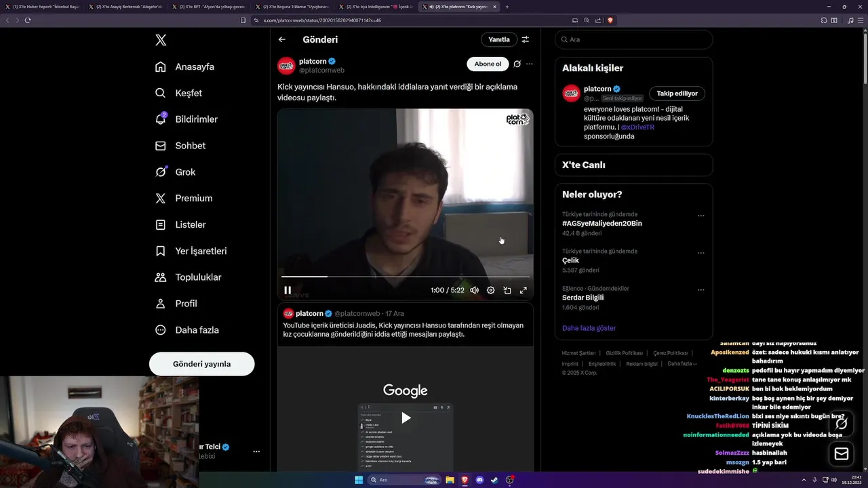
Task: Click Abone ol on platcorn post
Action: pos(488,64)
